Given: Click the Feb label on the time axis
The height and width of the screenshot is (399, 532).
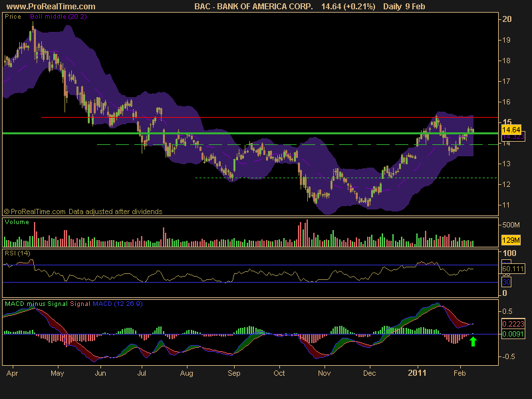Looking at the screenshot, I should tap(460, 374).
